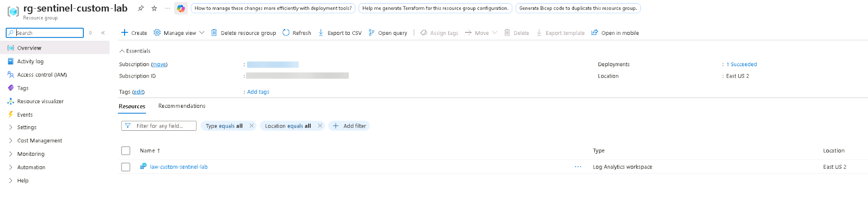Open the Manage view dropdown

pyautogui.click(x=179, y=33)
